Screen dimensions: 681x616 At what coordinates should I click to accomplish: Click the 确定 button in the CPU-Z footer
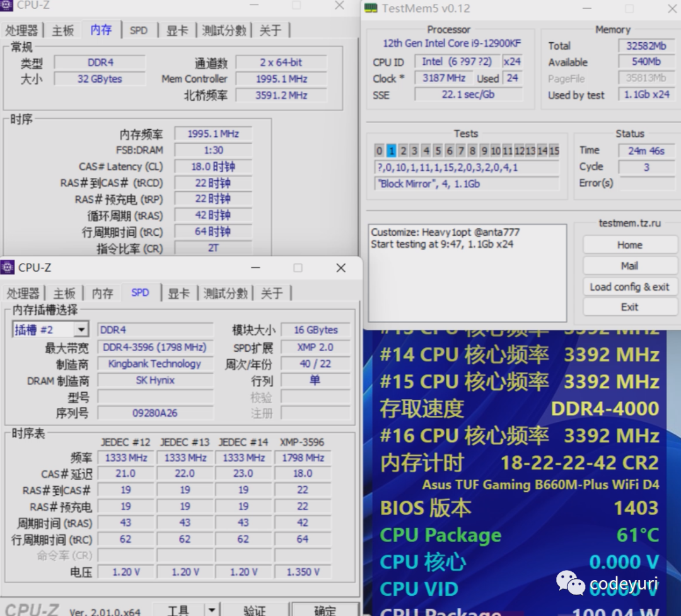pyautogui.click(x=325, y=610)
